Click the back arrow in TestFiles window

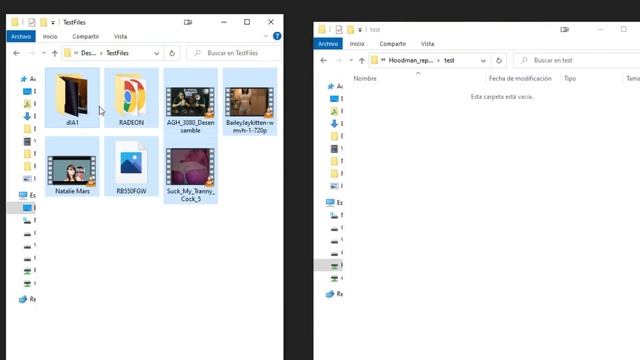(x=16, y=53)
